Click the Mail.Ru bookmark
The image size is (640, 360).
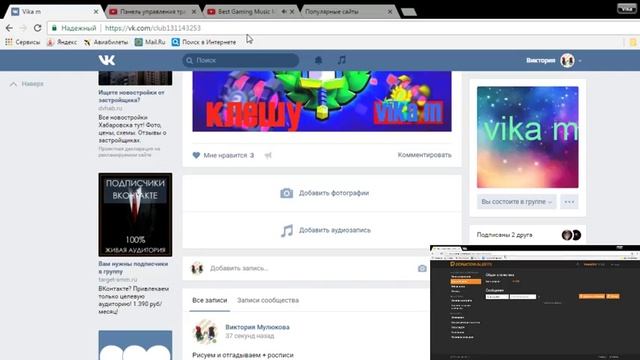150,42
